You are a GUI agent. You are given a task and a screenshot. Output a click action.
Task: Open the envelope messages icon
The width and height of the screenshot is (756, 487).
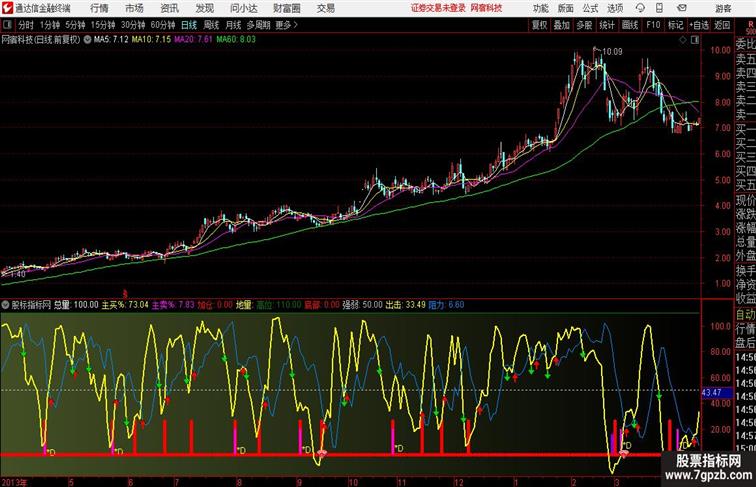pos(682,8)
